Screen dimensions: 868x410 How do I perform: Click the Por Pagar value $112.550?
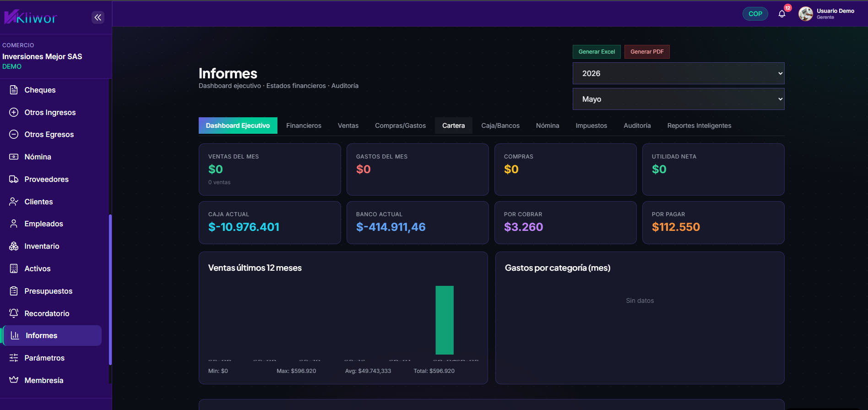click(x=676, y=227)
